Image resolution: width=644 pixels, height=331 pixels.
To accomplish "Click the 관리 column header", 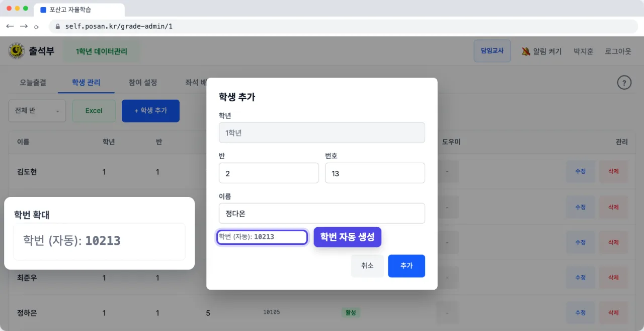I will point(622,142).
